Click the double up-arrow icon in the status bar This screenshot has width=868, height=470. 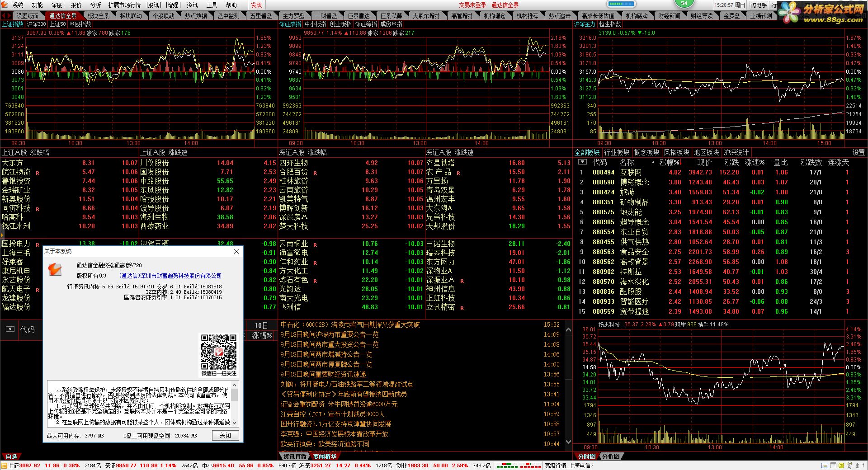click(x=857, y=465)
